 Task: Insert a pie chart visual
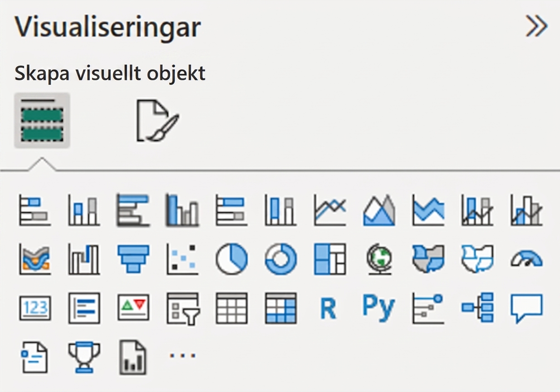click(231, 259)
